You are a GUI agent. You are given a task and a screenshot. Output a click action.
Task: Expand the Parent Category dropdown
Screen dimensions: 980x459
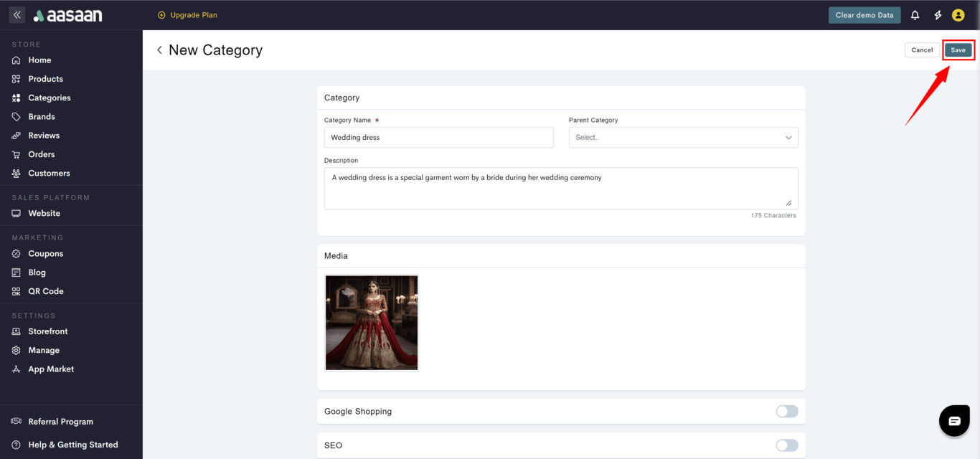[x=683, y=138]
